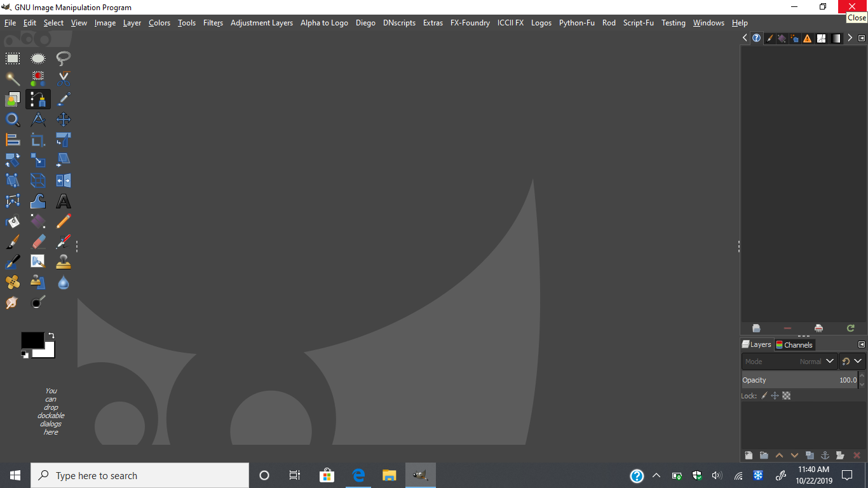Screen dimensions: 868x488
Task: Swap foreground and background colors arrow
Action: (x=51, y=335)
